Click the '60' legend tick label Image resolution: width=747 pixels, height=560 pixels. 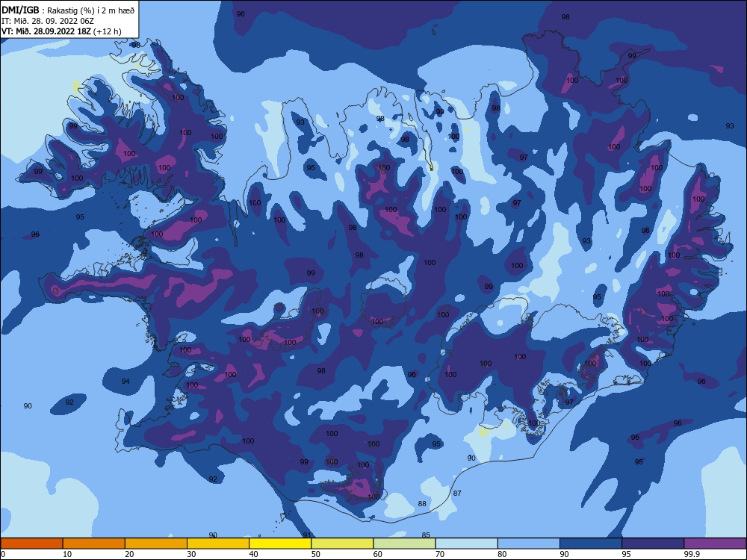click(378, 554)
